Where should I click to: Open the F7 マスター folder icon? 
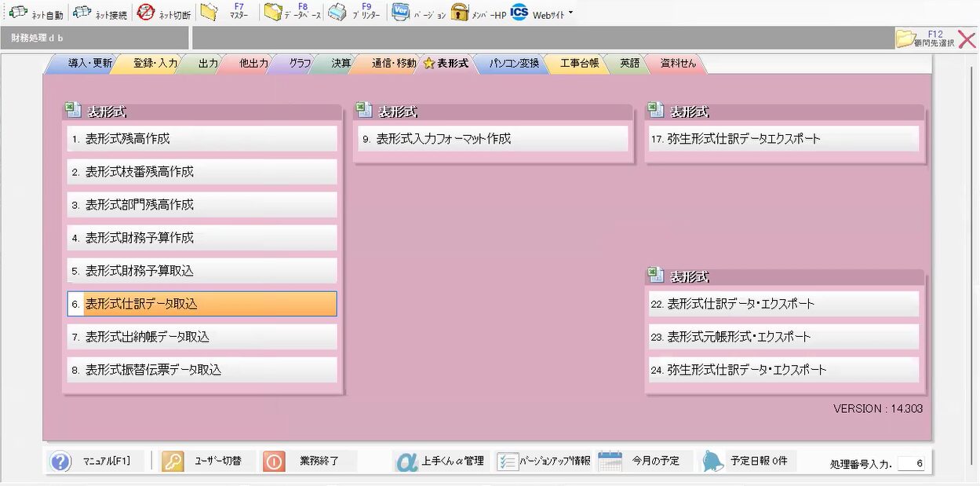pyautogui.click(x=209, y=13)
